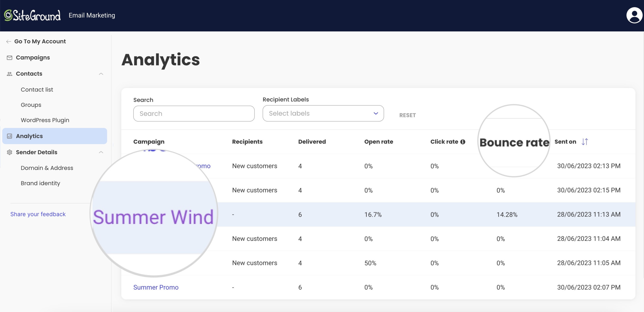Click the 50% open rate value
This screenshot has height=312, width=644.
coord(370,263)
